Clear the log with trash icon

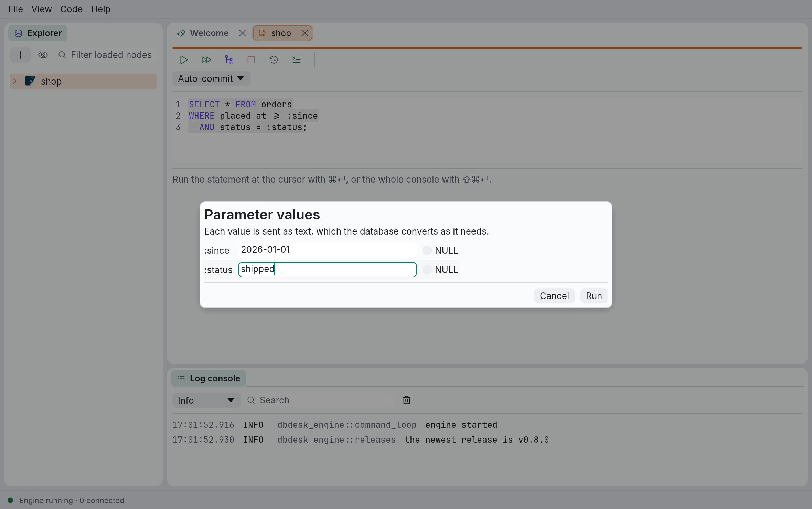point(407,400)
